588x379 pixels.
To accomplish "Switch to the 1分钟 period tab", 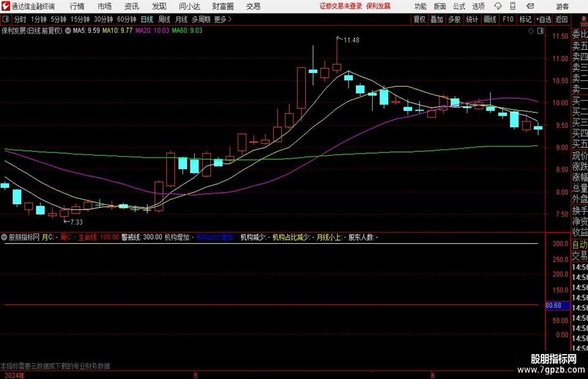I will pos(39,19).
